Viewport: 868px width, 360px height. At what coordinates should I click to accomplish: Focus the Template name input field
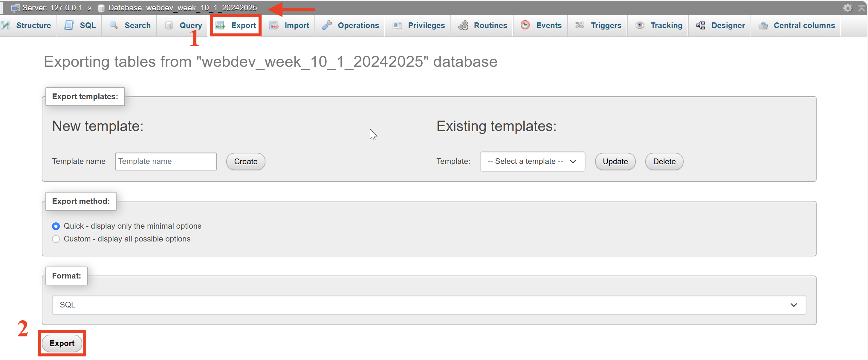[x=166, y=161]
